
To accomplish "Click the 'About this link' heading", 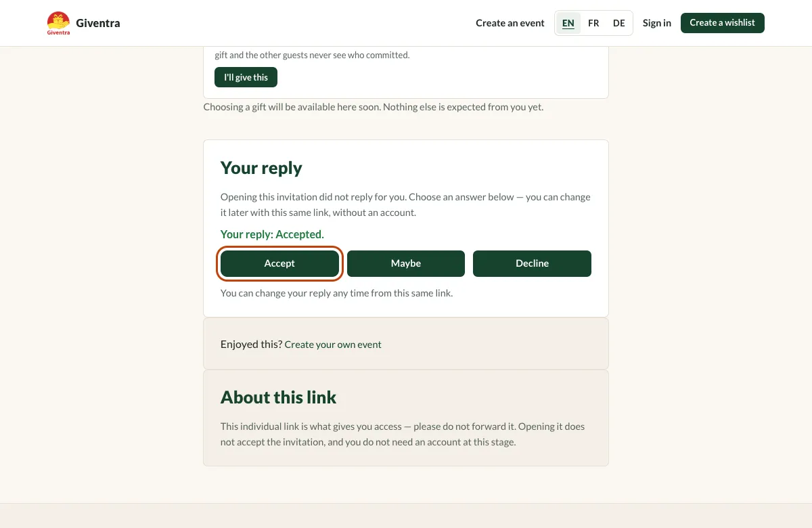I will [x=278, y=397].
